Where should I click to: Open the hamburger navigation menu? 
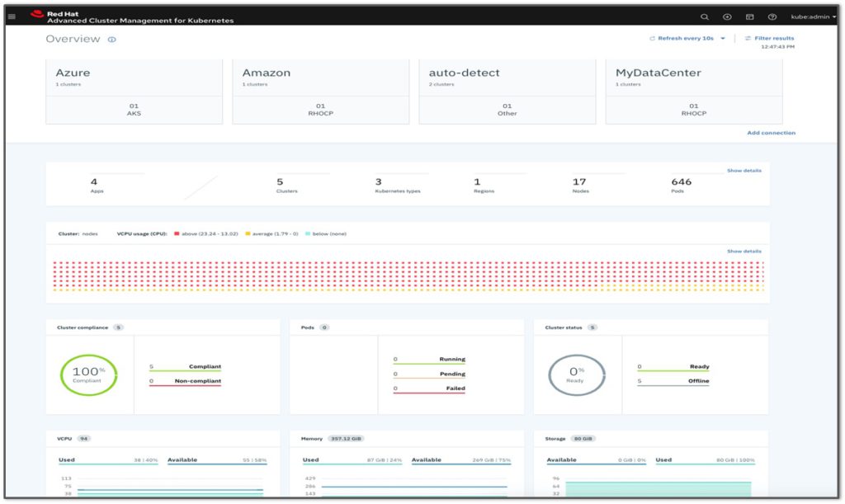pos(12,16)
